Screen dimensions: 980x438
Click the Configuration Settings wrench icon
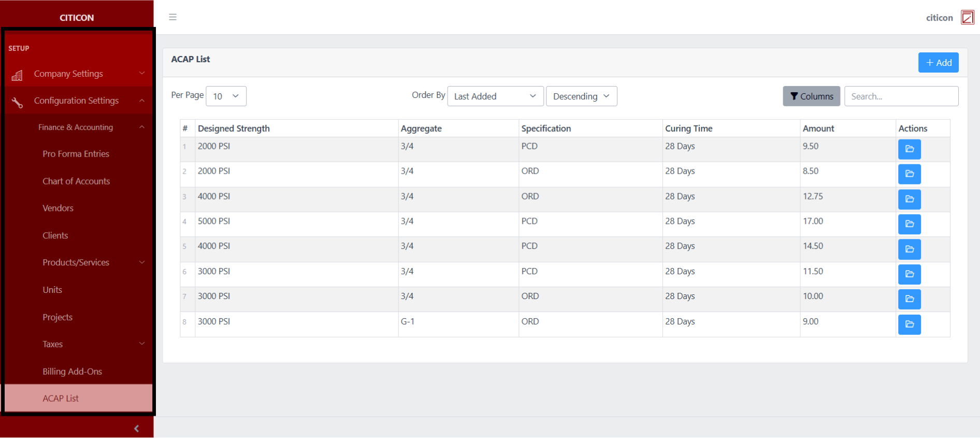tap(17, 103)
